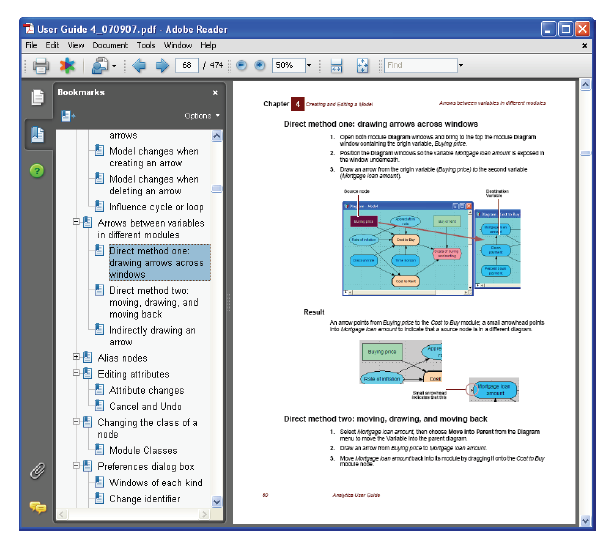Collapse the Preferences dialog box bookmark
The width and height of the screenshot is (606, 544).
(77, 466)
